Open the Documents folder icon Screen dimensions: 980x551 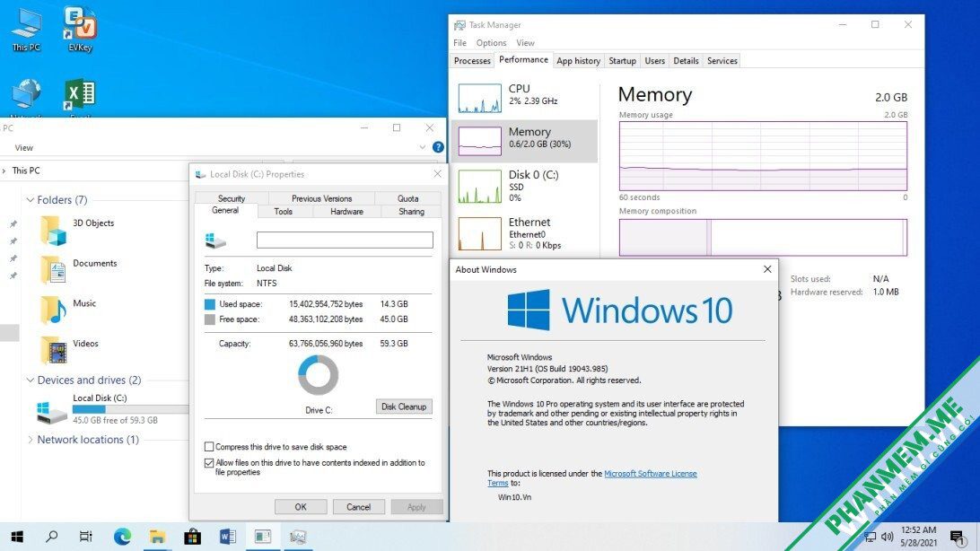point(53,270)
